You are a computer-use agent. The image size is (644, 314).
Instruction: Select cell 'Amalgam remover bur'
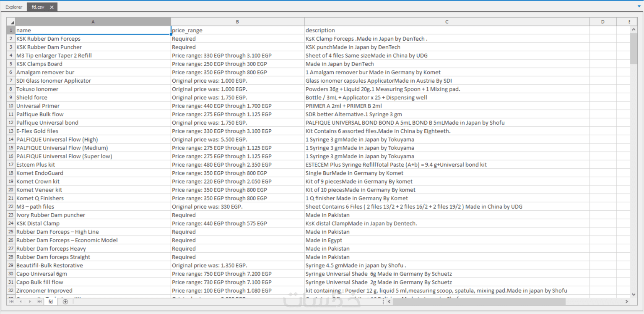pyautogui.click(x=93, y=72)
